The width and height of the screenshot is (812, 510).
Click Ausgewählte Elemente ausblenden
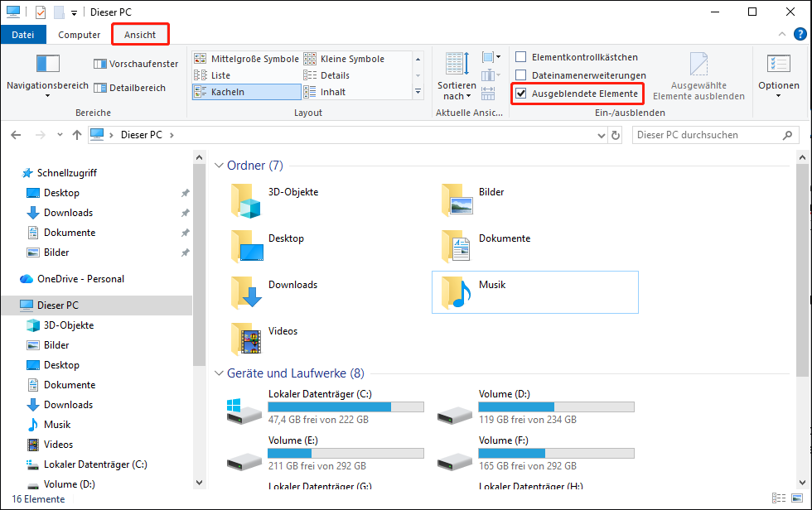[698, 75]
